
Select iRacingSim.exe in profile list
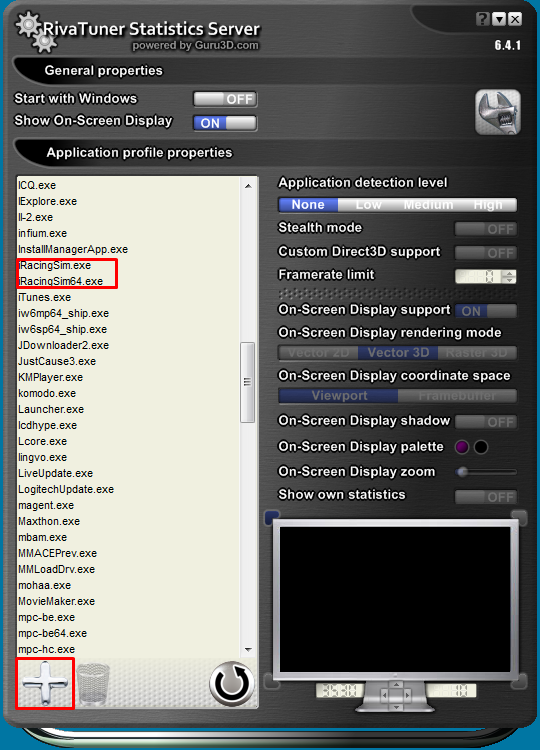(55, 265)
